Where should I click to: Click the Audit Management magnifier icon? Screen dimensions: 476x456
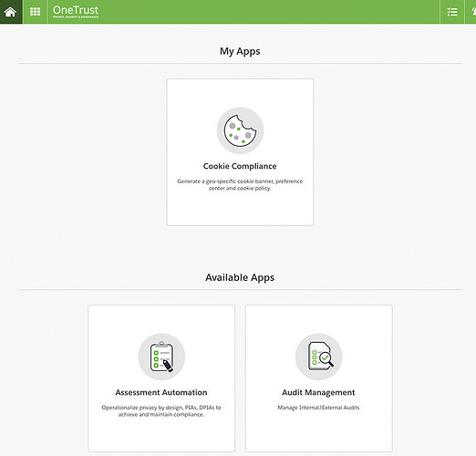319,357
